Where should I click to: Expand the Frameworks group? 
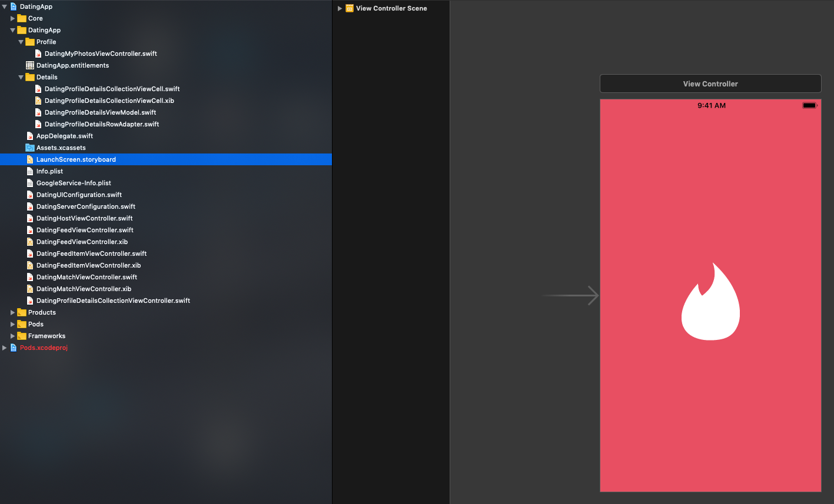[13, 336]
